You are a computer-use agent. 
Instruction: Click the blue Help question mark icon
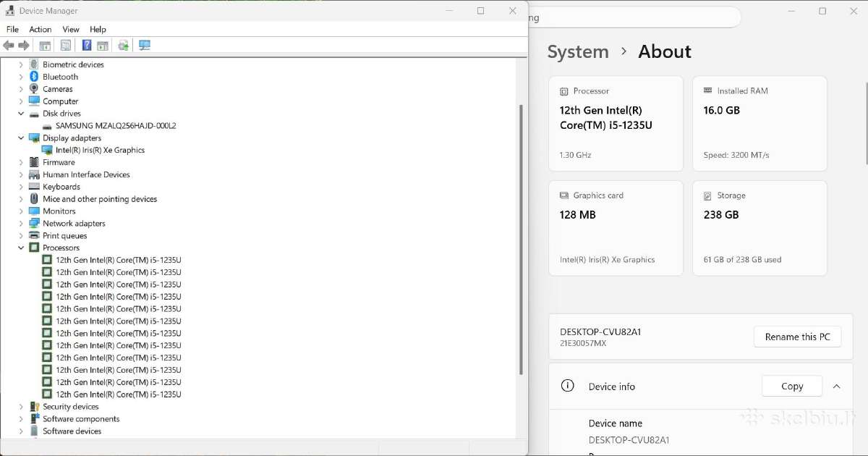click(x=87, y=46)
